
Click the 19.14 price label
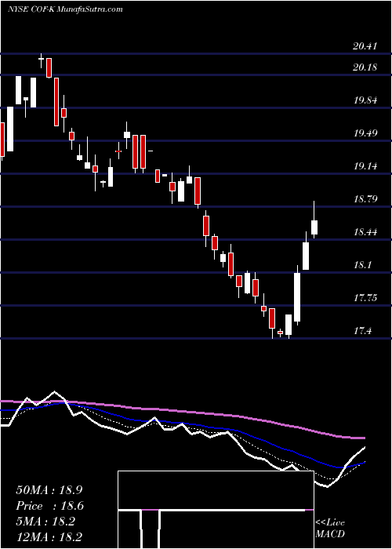click(365, 166)
